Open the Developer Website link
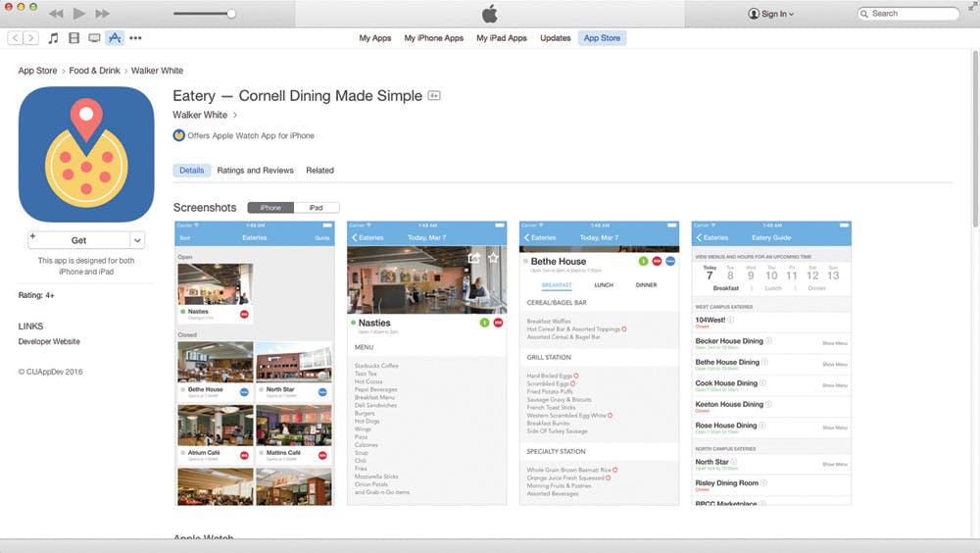The image size is (980, 553). click(49, 341)
